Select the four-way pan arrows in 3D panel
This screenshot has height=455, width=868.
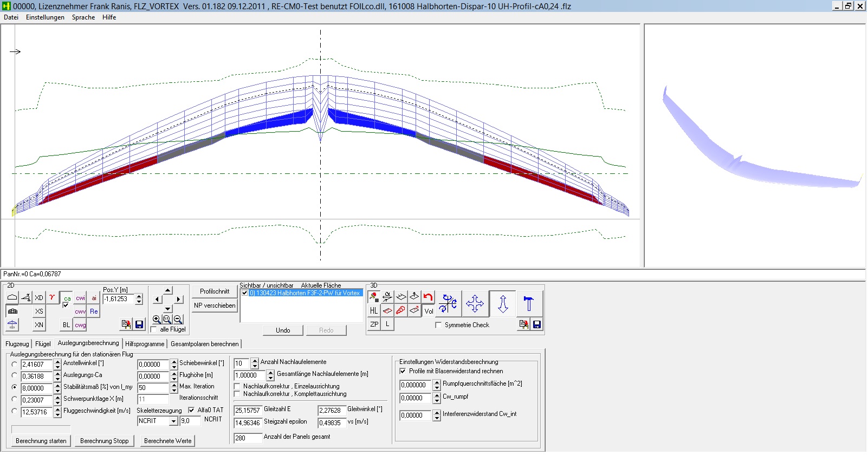pyautogui.click(x=475, y=304)
